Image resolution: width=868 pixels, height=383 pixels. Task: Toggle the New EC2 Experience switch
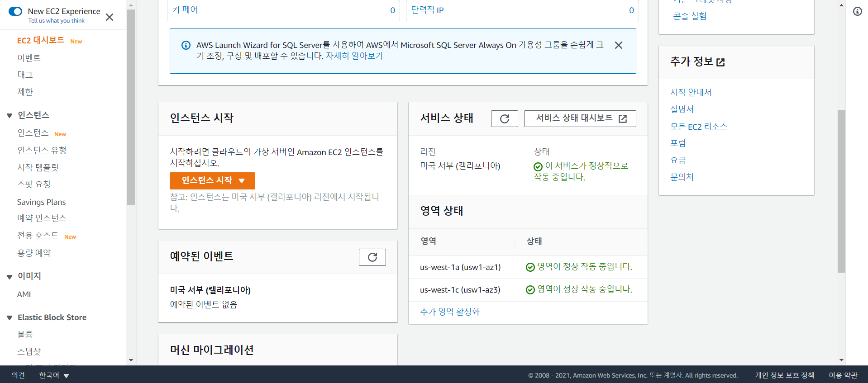[x=15, y=11]
